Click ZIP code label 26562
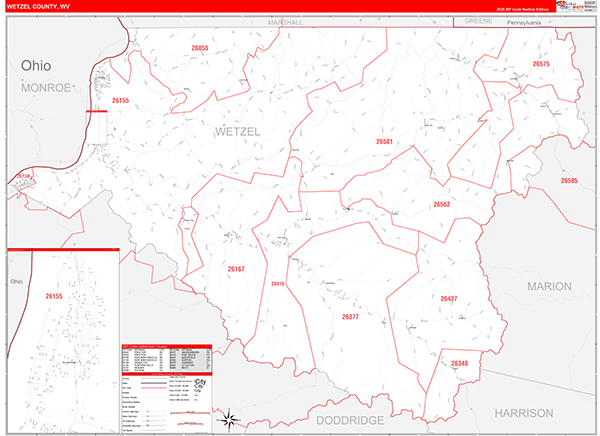This screenshot has width=600, height=436. 442,204
